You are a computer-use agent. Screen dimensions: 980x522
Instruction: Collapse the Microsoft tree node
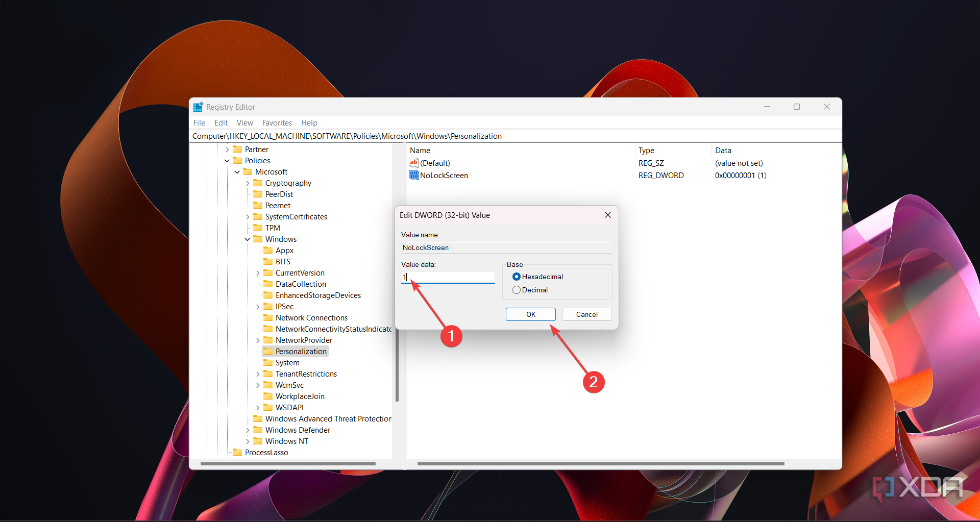click(237, 172)
